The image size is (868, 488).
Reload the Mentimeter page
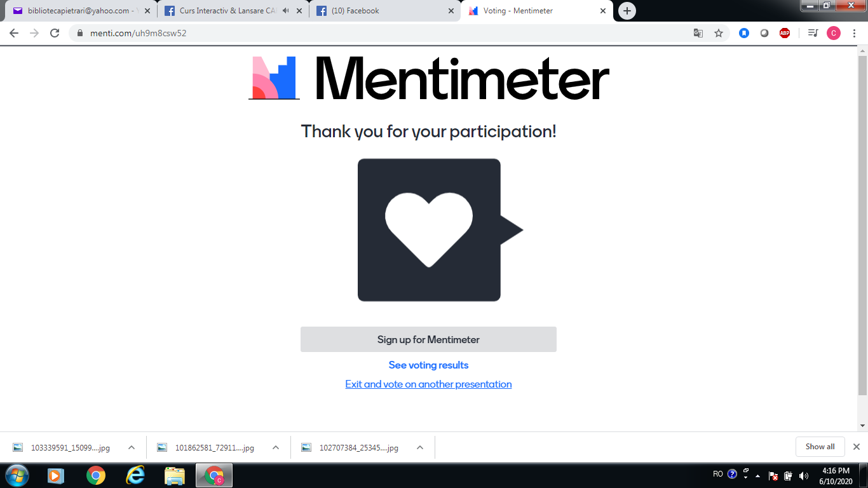tap(55, 33)
